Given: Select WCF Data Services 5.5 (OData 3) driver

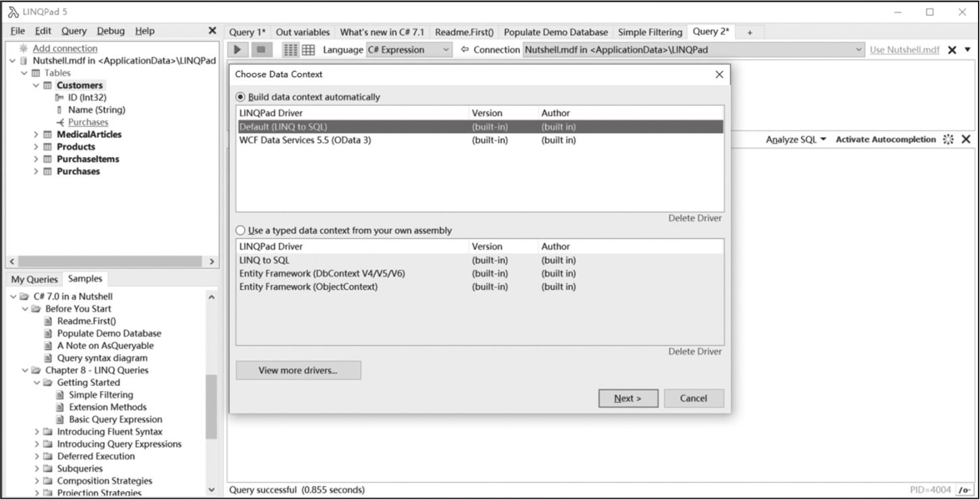Looking at the screenshot, I should (x=480, y=141).
